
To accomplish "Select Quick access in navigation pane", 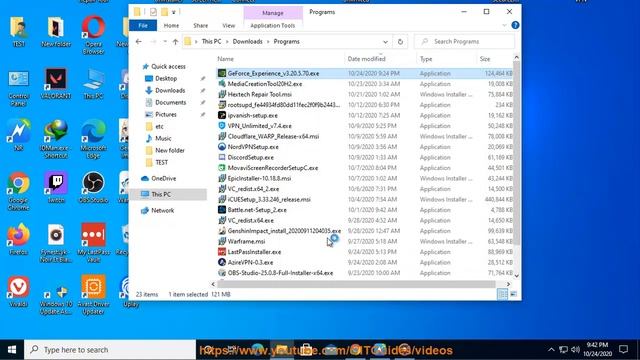I will coord(168,66).
